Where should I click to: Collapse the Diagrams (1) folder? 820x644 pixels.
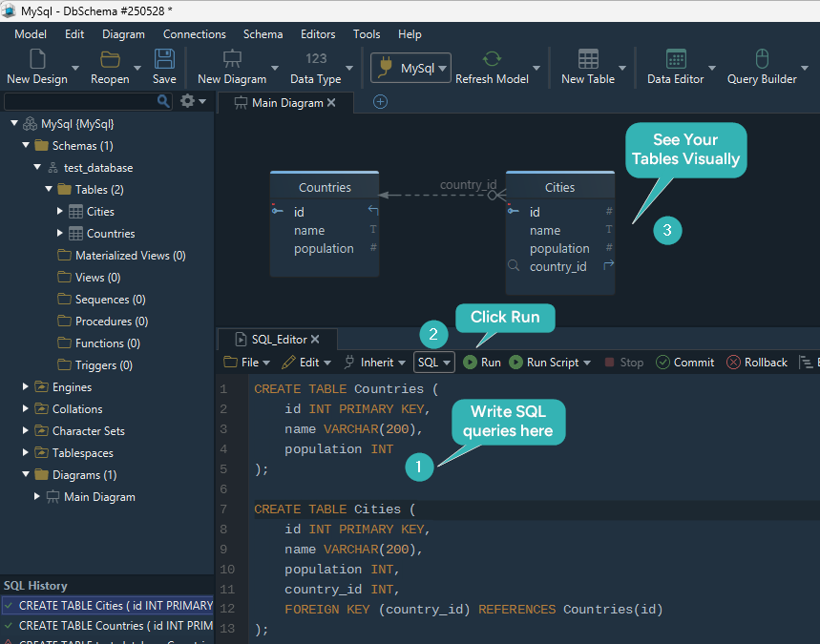pos(26,474)
